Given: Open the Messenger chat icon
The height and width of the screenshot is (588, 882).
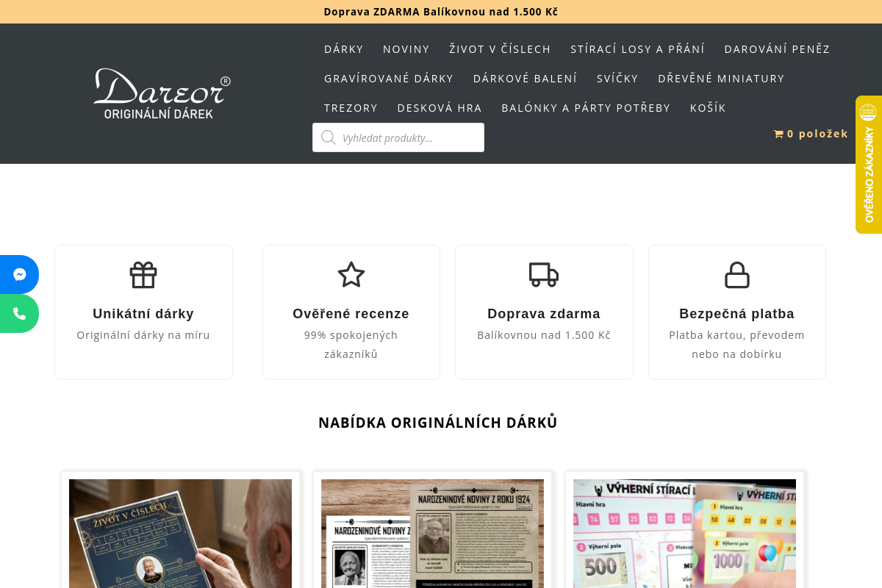Looking at the screenshot, I should [19, 274].
